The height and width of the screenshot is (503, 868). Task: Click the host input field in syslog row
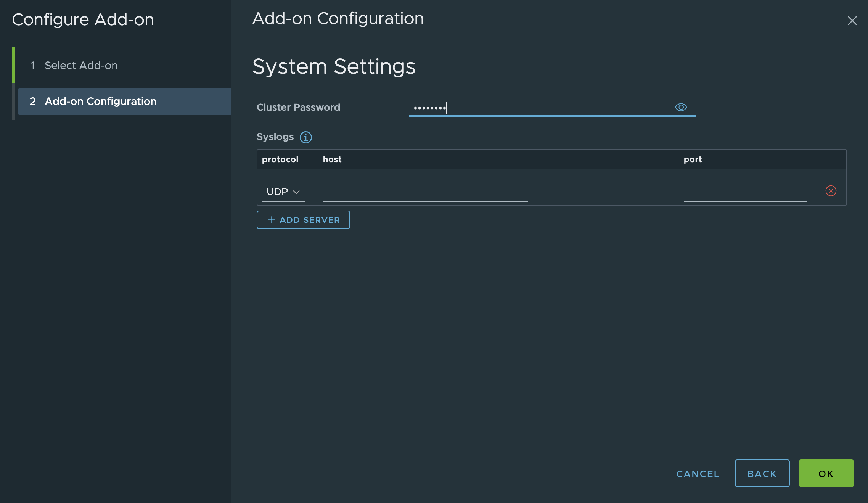[425, 191]
